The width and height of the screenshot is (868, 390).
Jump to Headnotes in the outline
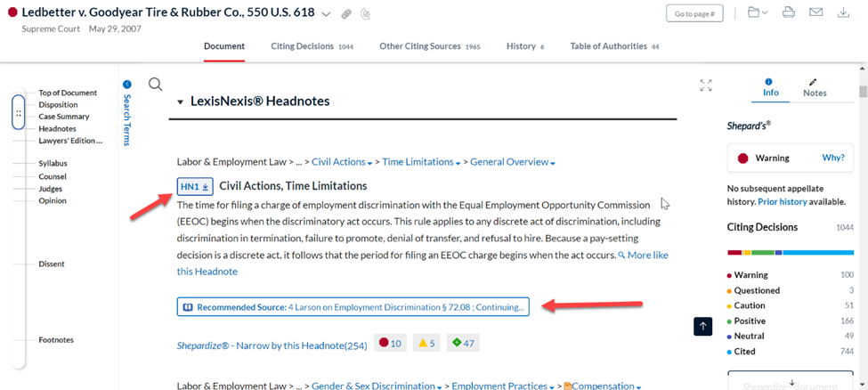58,129
